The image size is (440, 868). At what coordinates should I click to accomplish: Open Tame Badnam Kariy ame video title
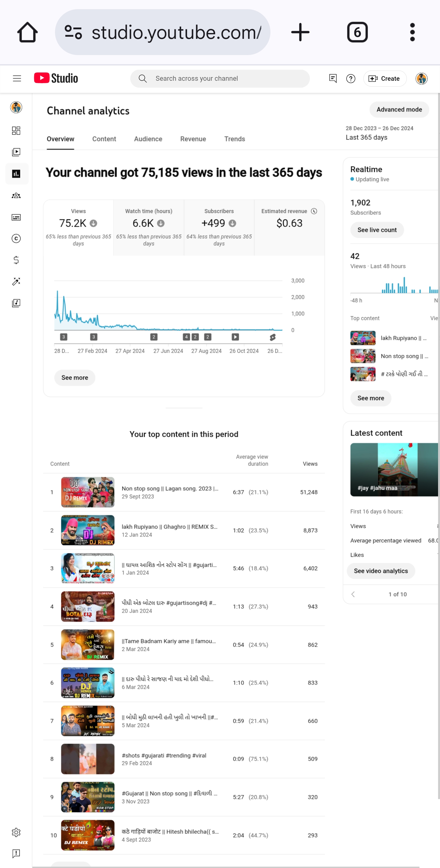click(x=169, y=641)
